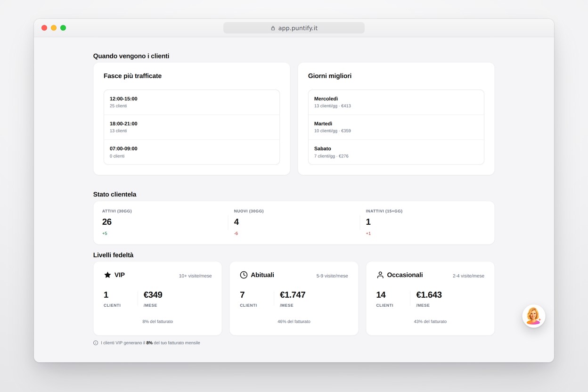This screenshot has width=588, height=392.
Task: Click the +5 change under Attivi
Action: (105, 233)
